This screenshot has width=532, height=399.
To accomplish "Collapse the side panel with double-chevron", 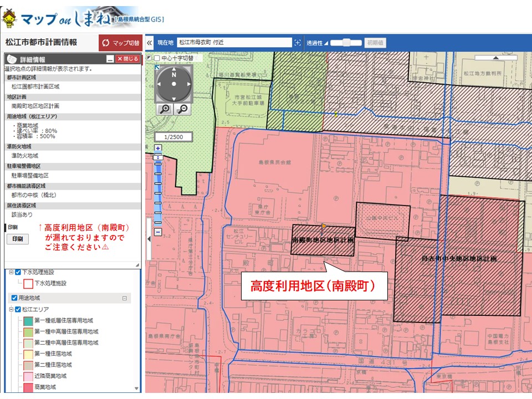I will point(149,43).
